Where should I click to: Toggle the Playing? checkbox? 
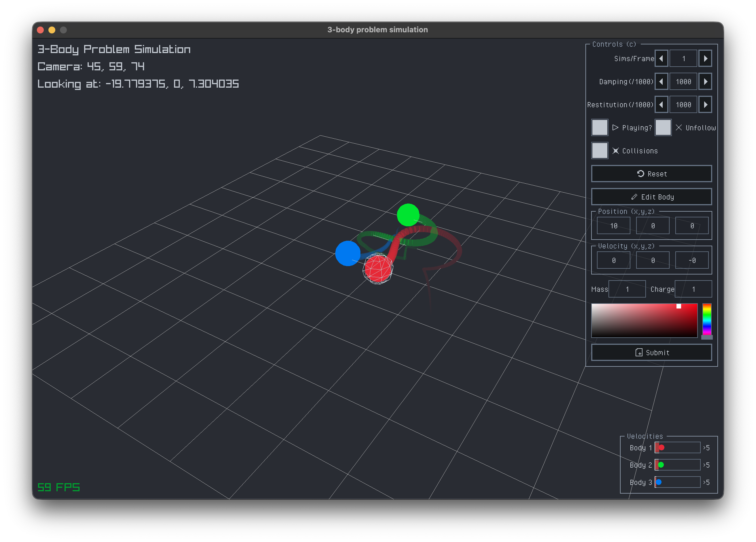tap(600, 127)
